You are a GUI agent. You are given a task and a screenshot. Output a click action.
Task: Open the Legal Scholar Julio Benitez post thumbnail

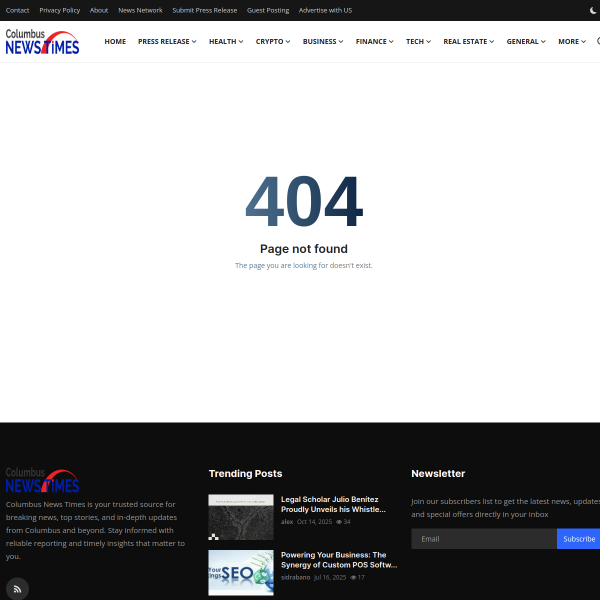point(241,517)
